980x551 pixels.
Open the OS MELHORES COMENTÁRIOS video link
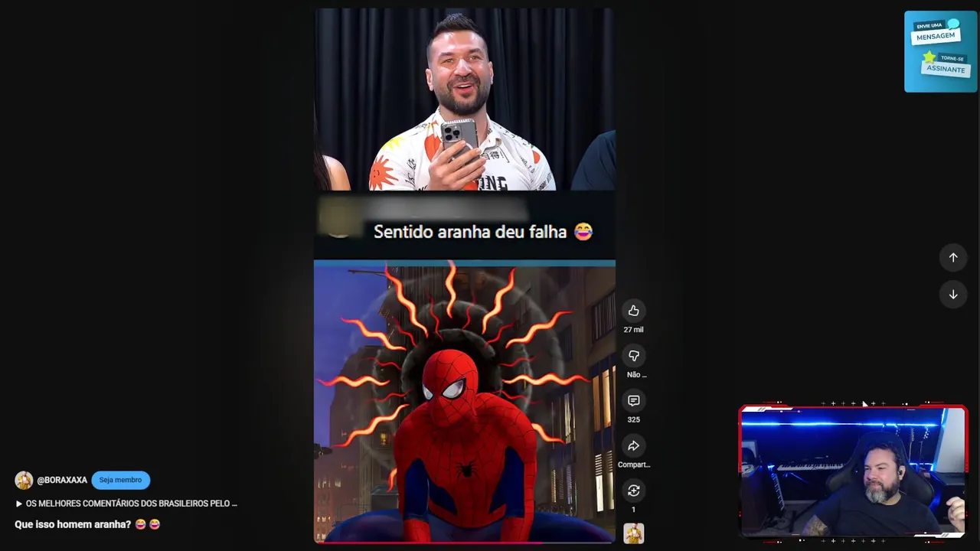126,504
